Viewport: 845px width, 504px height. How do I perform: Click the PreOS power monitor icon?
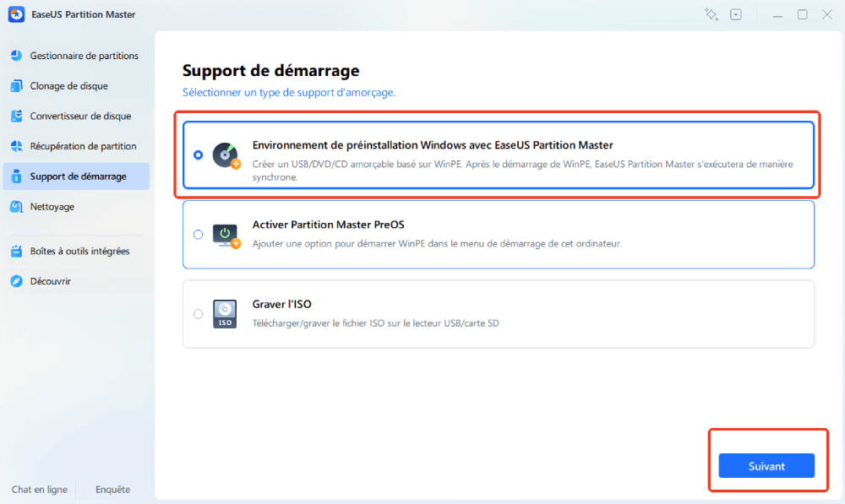(226, 236)
